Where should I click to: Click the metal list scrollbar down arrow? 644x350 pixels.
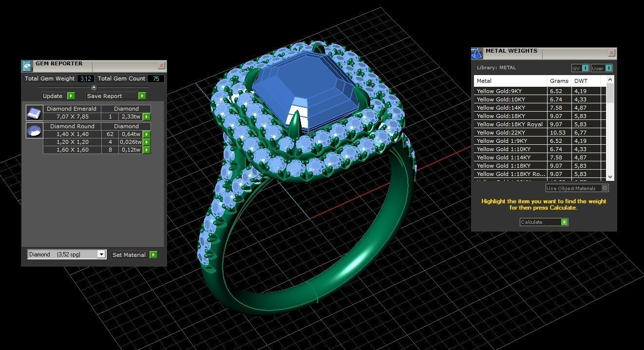[x=610, y=176]
